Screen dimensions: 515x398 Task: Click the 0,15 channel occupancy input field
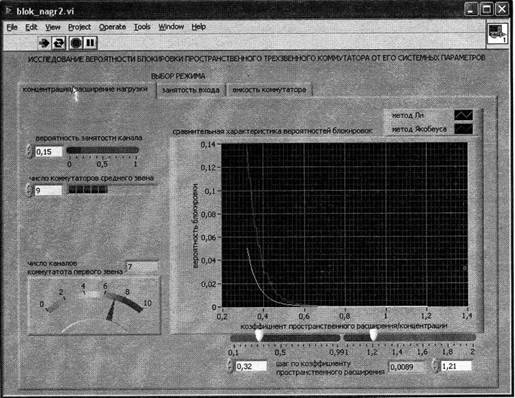[x=49, y=152]
